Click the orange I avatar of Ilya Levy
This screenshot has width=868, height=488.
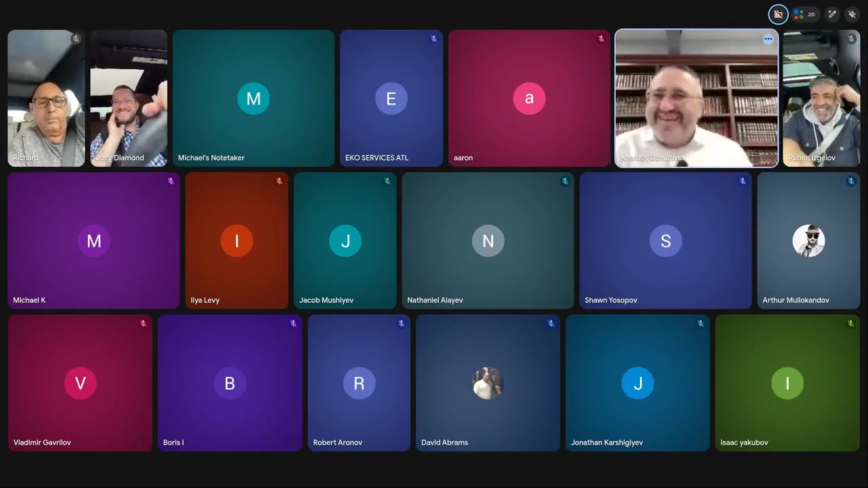click(x=237, y=241)
